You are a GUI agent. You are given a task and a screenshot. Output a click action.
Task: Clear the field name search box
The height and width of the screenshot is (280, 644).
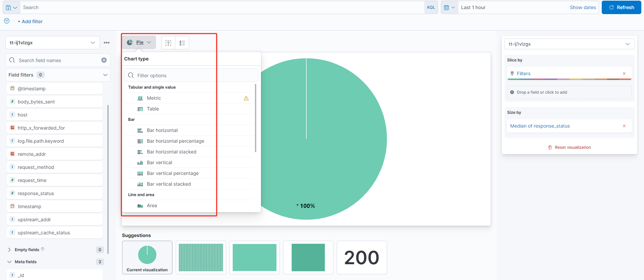(104, 60)
